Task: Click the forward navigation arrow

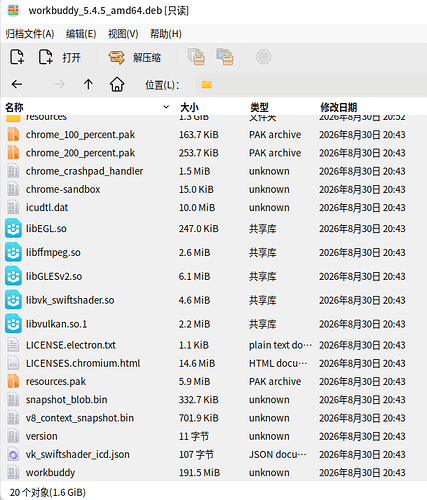Action: [59, 84]
